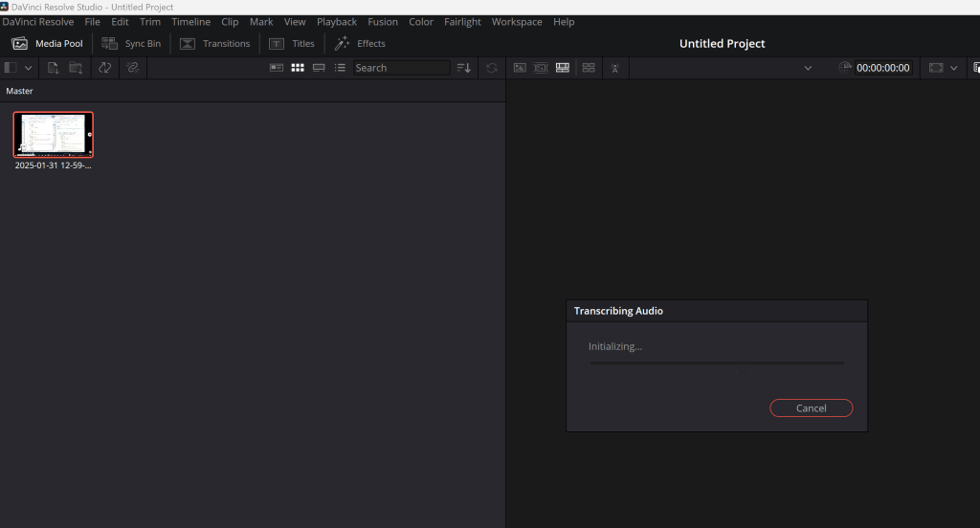The image size is (980, 528).
Task: Open the DaVinci Resolve menu
Action: [38, 22]
